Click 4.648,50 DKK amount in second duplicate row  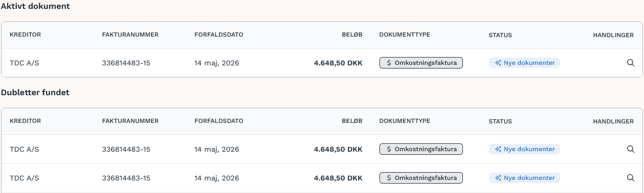tap(338, 178)
